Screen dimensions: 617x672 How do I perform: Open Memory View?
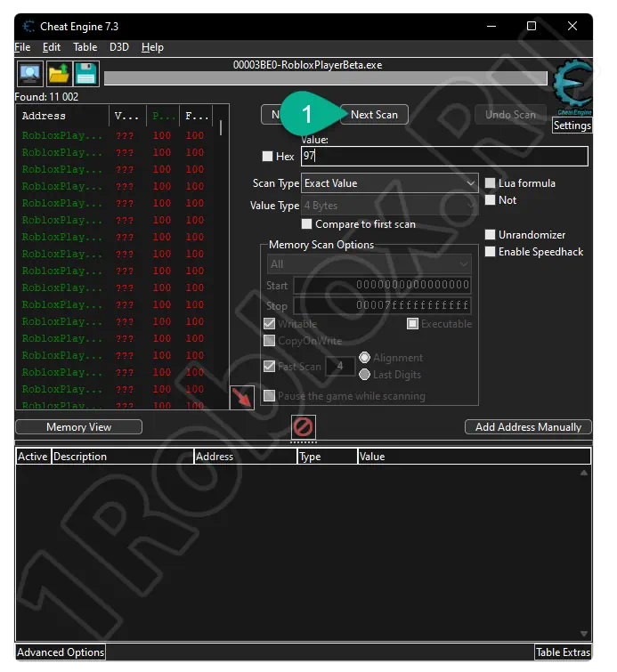[x=79, y=427]
